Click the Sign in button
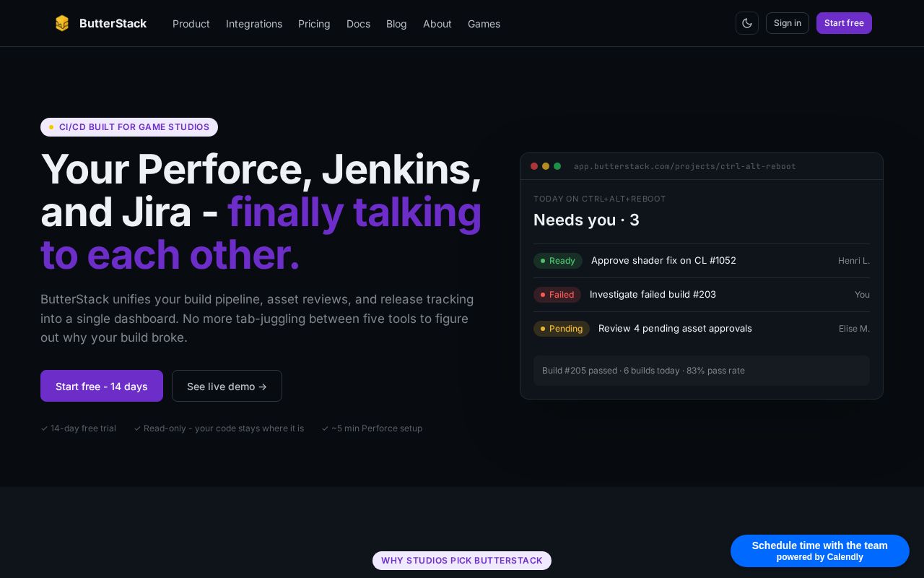This screenshot has width=924, height=578. point(788,23)
